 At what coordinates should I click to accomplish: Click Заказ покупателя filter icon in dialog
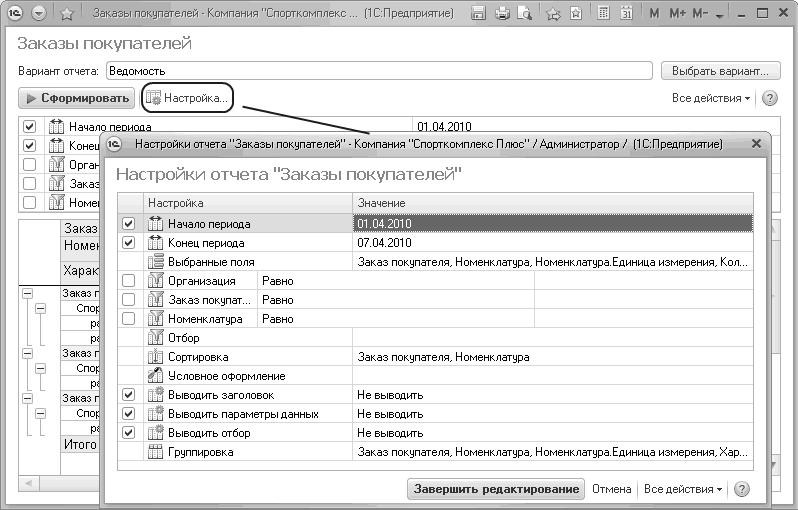click(x=155, y=300)
